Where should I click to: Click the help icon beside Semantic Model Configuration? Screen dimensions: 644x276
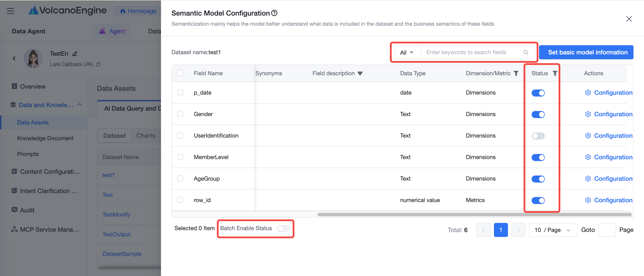point(274,13)
